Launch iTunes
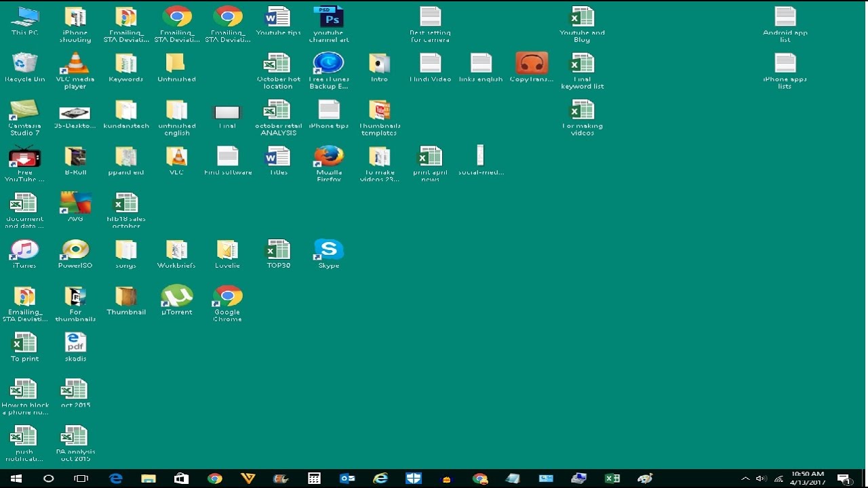Screen dimensions: 868x488 (x=24, y=249)
